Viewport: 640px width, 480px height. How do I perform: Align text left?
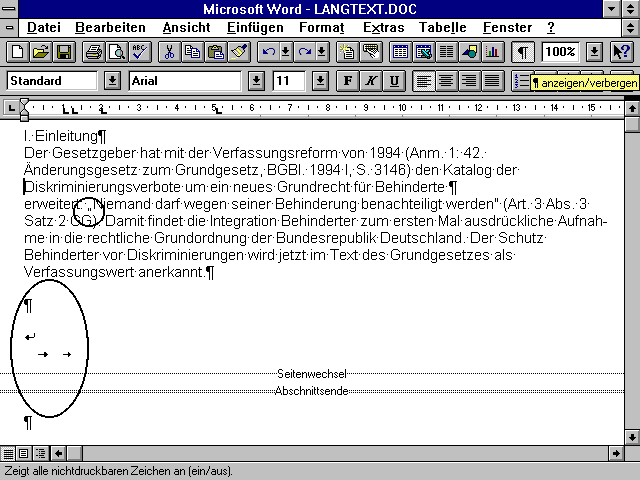(x=424, y=81)
